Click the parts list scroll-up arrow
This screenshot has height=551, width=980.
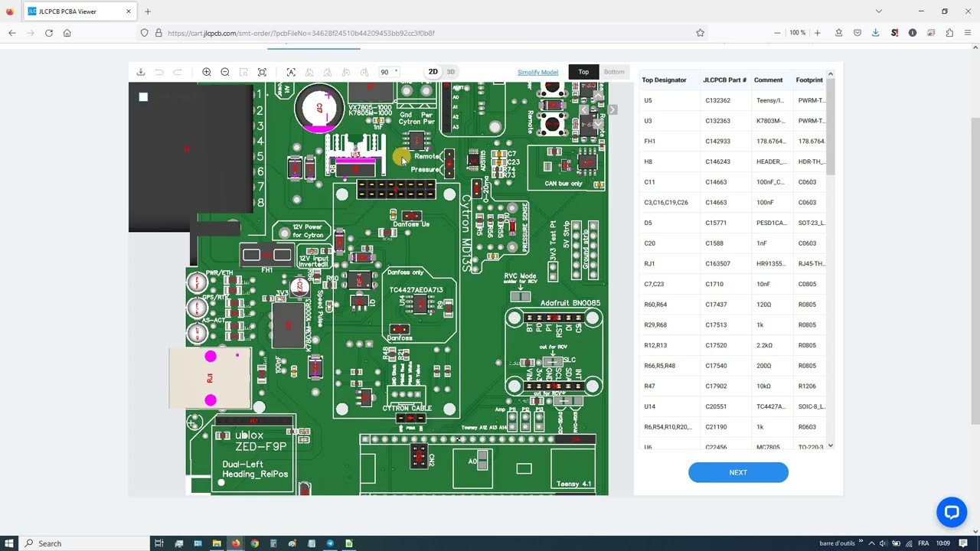click(830, 74)
